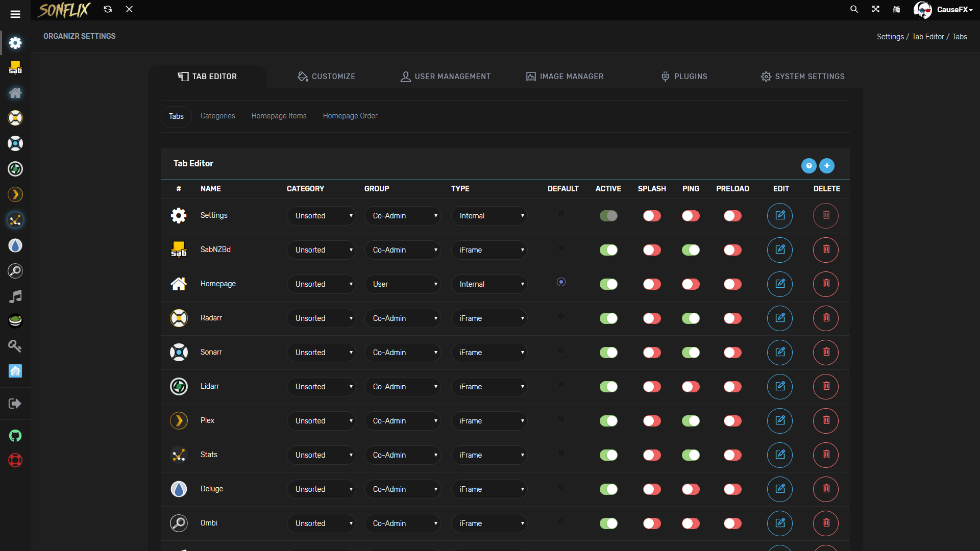Toggle the hamburger menu icon

15,14
